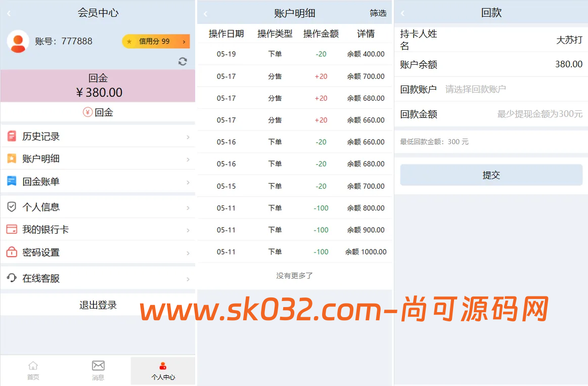Click the 在线客服 headset icon

click(x=12, y=278)
